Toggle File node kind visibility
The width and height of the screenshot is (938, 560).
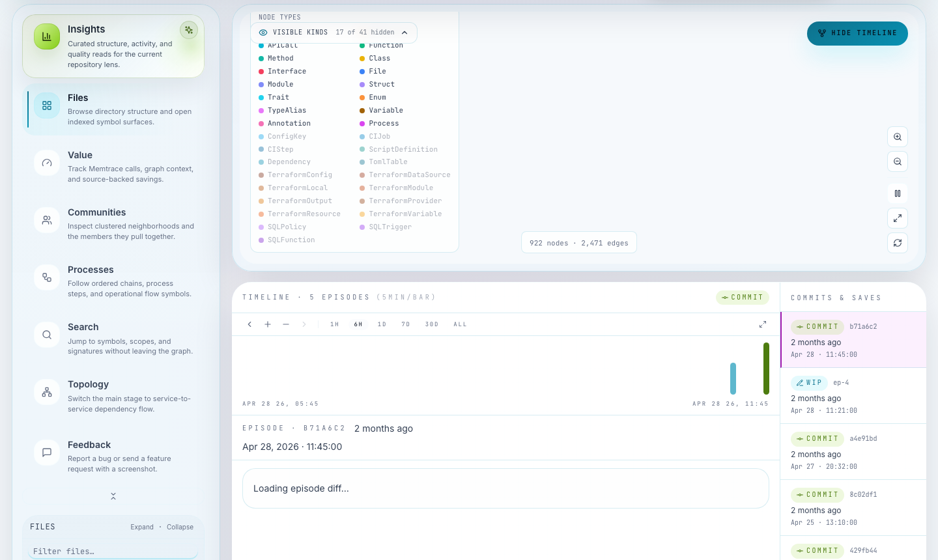373,72
